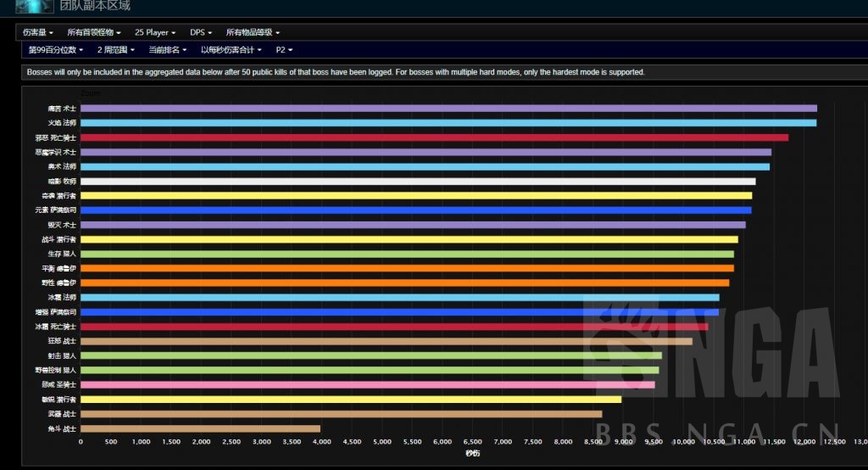Expand the 第99百分位数 percentile dropdown
868x470 pixels.
tap(55, 50)
